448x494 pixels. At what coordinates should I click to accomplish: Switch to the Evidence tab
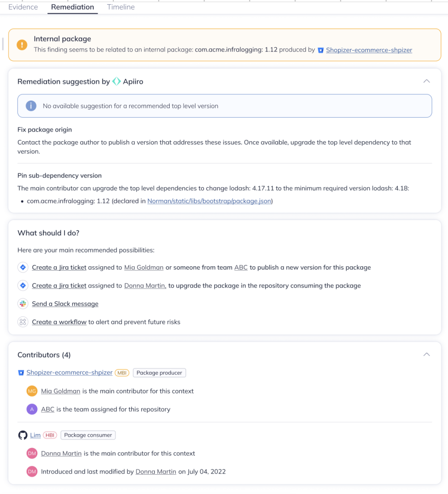tap(23, 7)
